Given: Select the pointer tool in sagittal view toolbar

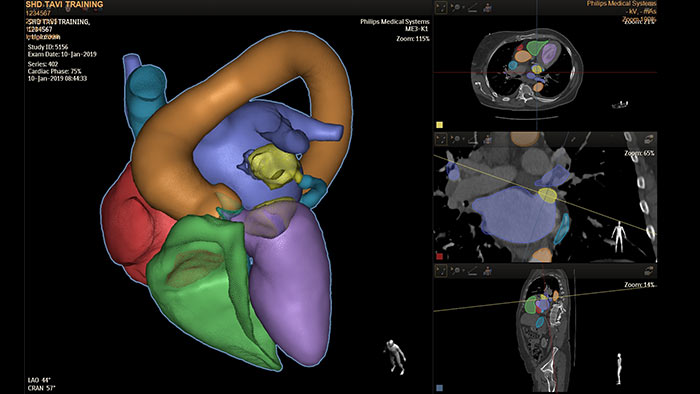Looking at the screenshot, I should [441, 270].
